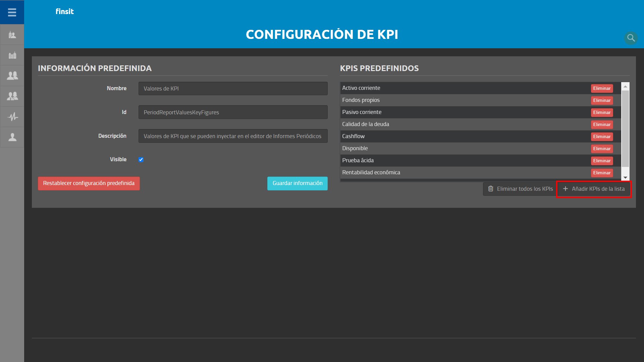This screenshot has width=644, height=362.
Task: Click the search magnifier icon
Action: coord(631,38)
